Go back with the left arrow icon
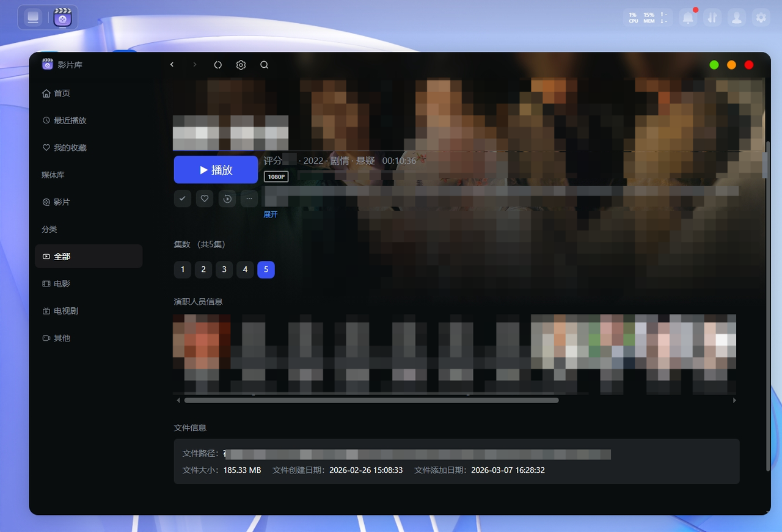This screenshot has height=532, width=782. [x=172, y=65]
